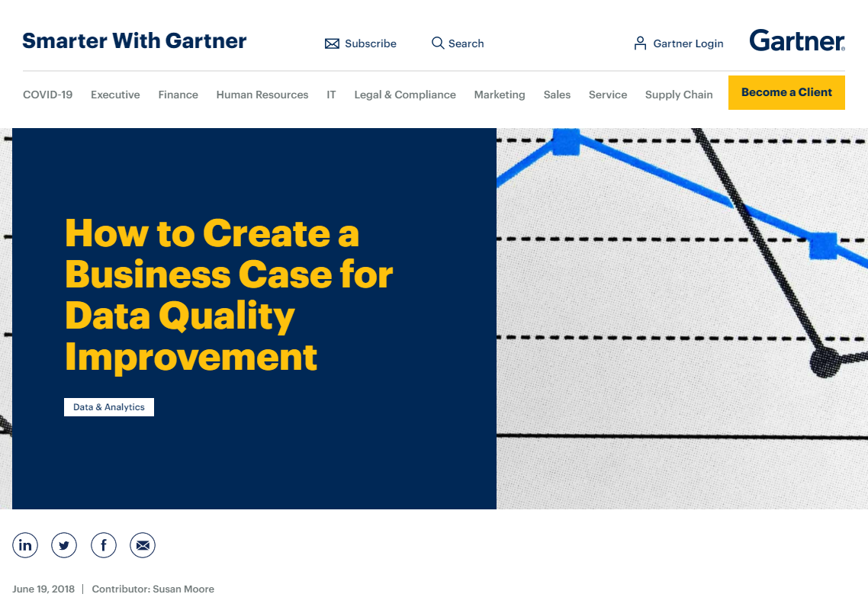
Task: Open the Human Resources navigation section
Action: 262,95
